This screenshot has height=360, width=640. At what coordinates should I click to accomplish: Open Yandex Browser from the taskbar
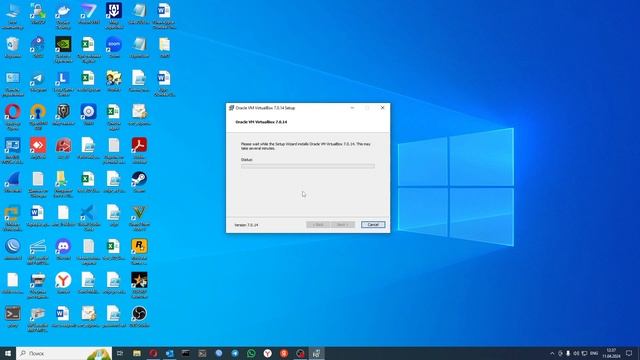coord(267,353)
